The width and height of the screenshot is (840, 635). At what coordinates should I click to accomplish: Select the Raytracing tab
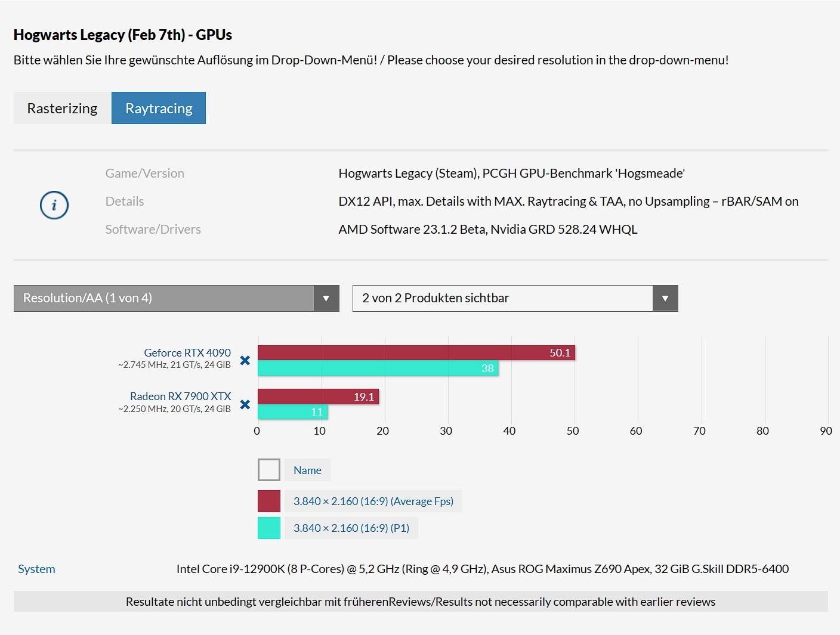tap(159, 108)
